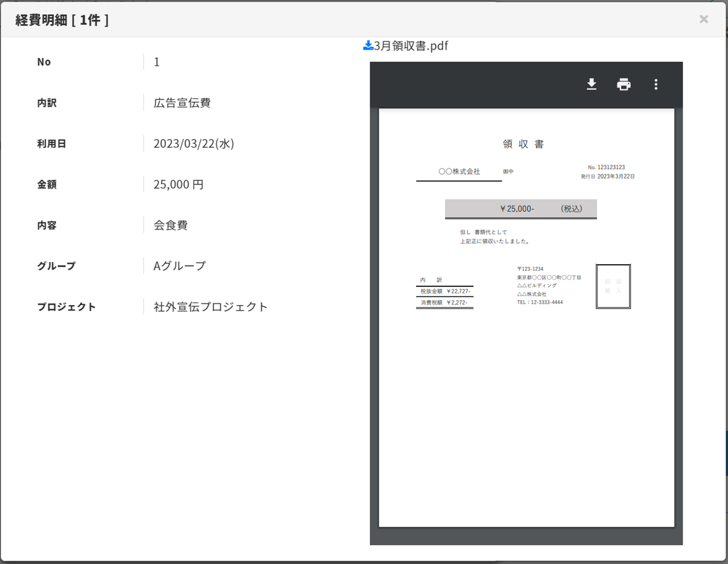The width and height of the screenshot is (728, 564).
Task: Download the PDF from the viewer toolbar
Action: 591,85
